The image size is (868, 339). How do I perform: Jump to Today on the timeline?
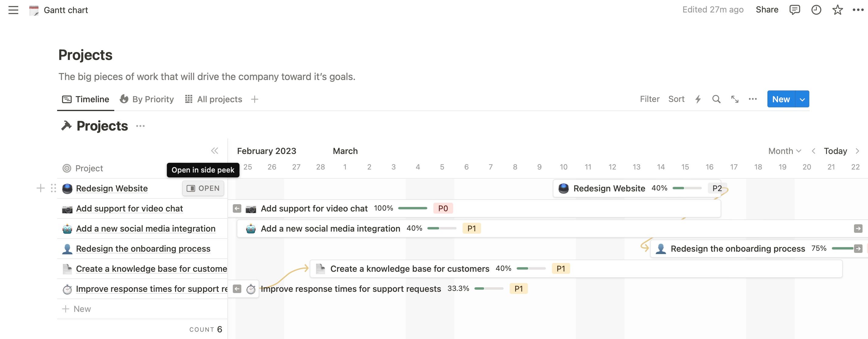click(835, 151)
